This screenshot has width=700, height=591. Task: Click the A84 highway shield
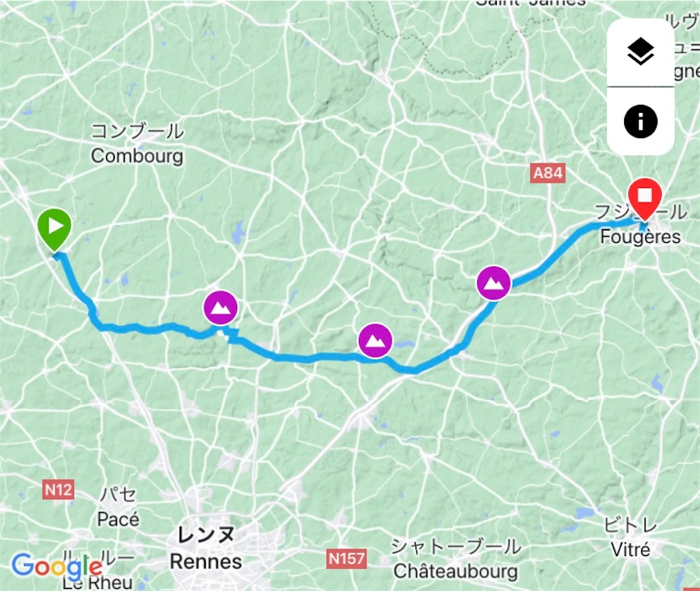pyautogui.click(x=548, y=172)
